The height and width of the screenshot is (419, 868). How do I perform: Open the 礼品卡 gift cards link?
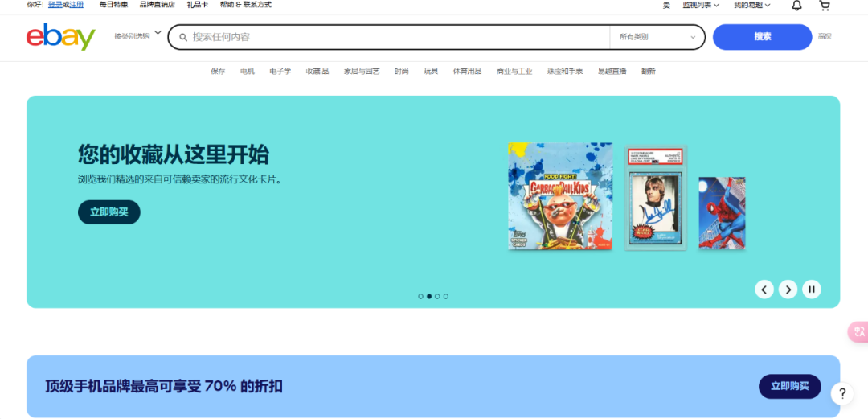click(198, 5)
